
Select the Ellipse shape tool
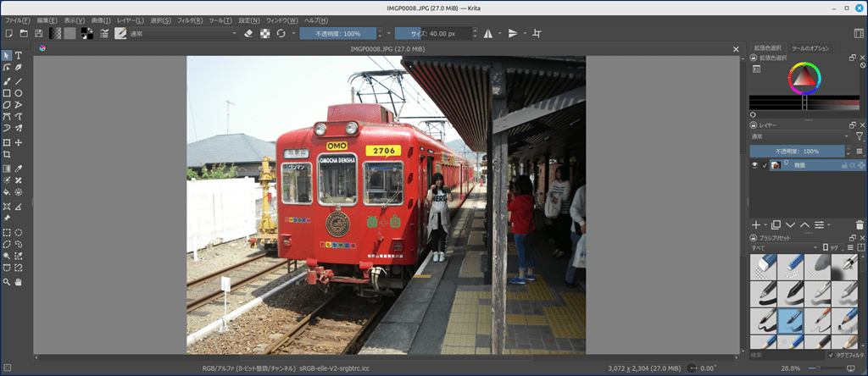pos(19,93)
